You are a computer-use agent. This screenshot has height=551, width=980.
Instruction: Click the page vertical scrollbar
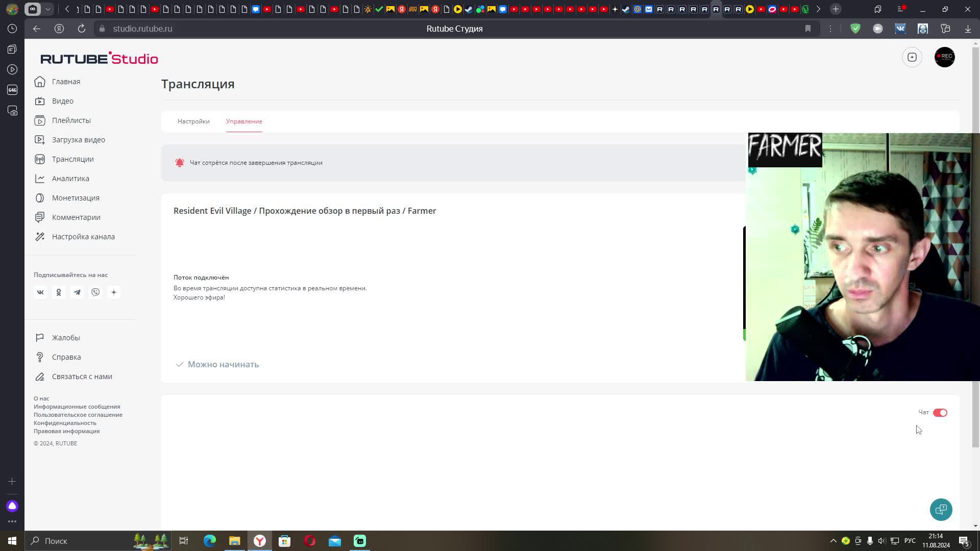click(975, 247)
